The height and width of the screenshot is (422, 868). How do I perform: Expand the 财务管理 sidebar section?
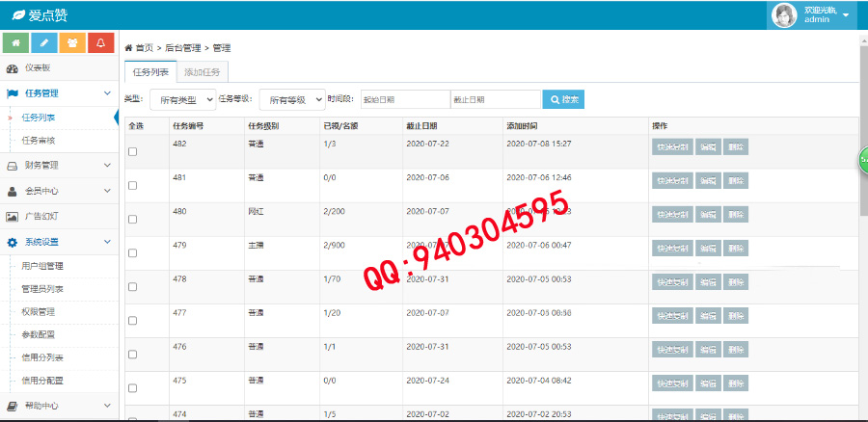click(x=58, y=165)
